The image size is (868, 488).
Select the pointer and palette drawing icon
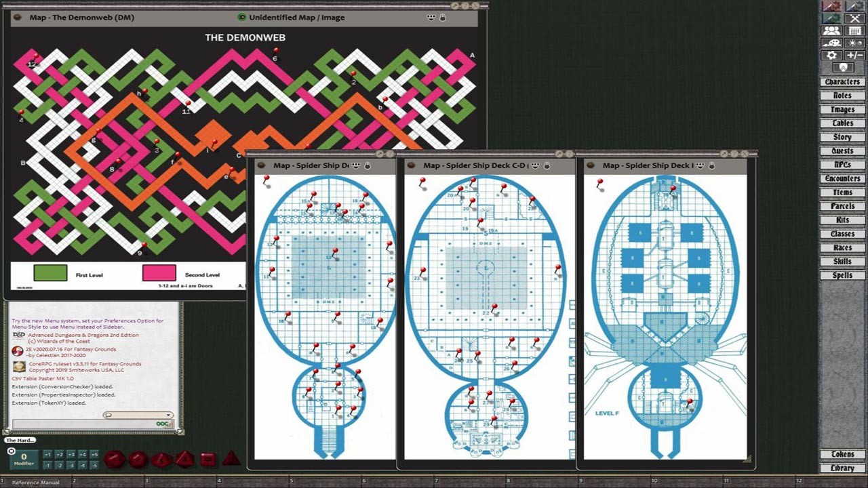tap(831, 43)
